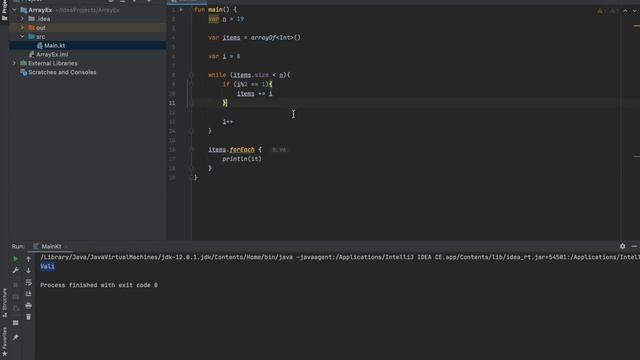640x360 pixels.
Task: Pin the MainKt run tab
Action: pyautogui.click(x=16, y=337)
